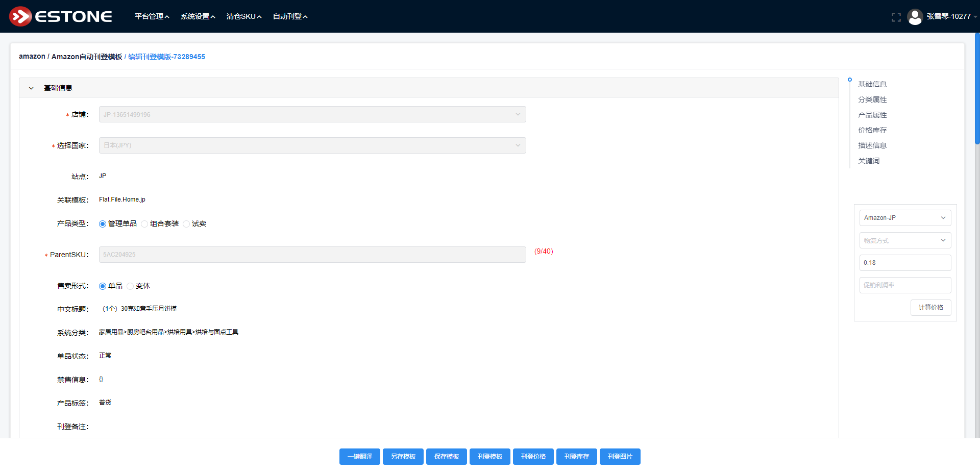Choose 变体 as selling form

click(x=131, y=286)
